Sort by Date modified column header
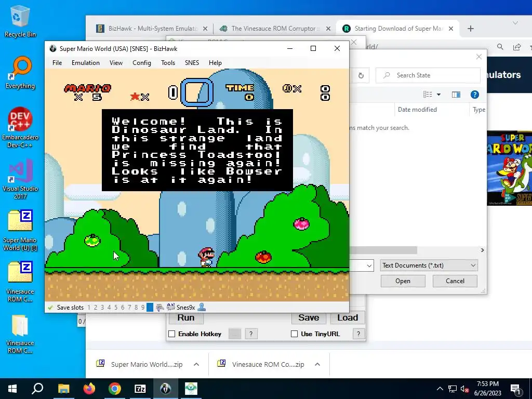This screenshot has height=399, width=532. tap(417, 110)
